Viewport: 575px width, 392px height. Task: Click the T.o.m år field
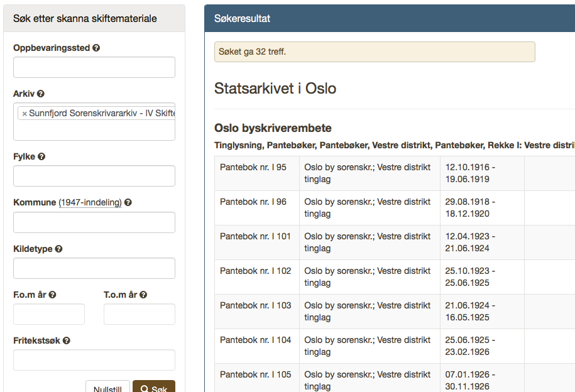click(x=140, y=314)
